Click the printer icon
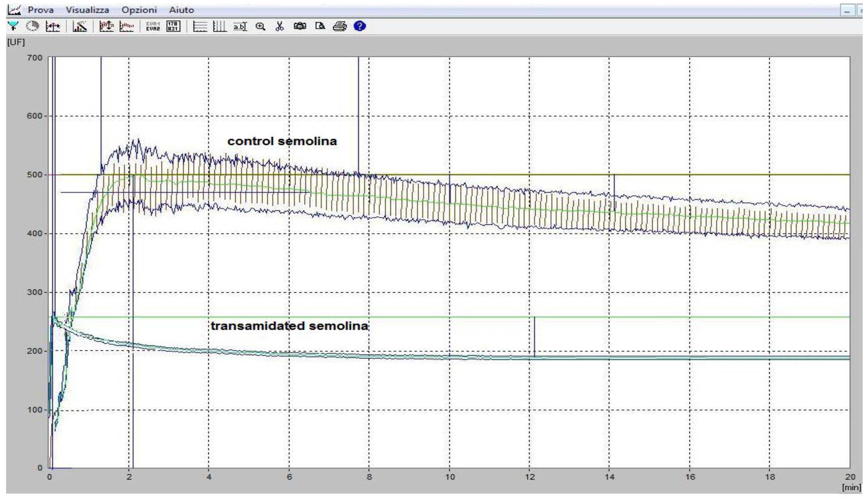The height and width of the screenshot is (499, 868). pyautogui.click(x=340, y=26)
